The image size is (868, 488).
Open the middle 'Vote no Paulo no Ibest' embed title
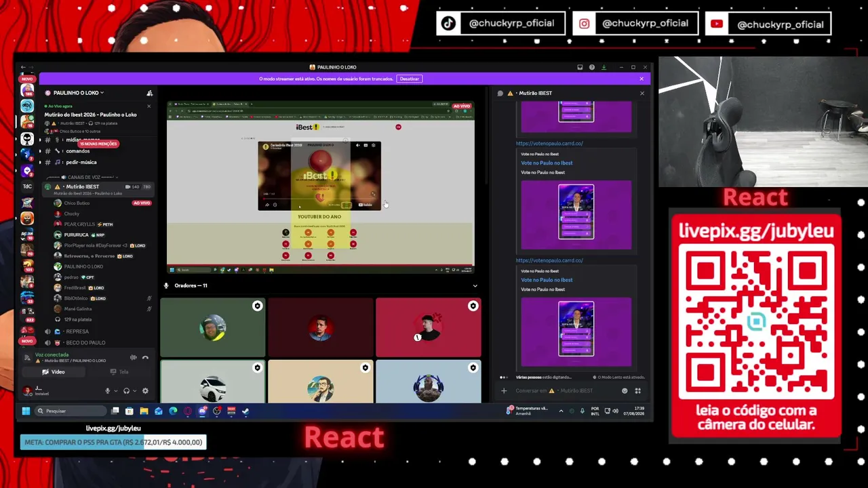(x=547, y=163)
